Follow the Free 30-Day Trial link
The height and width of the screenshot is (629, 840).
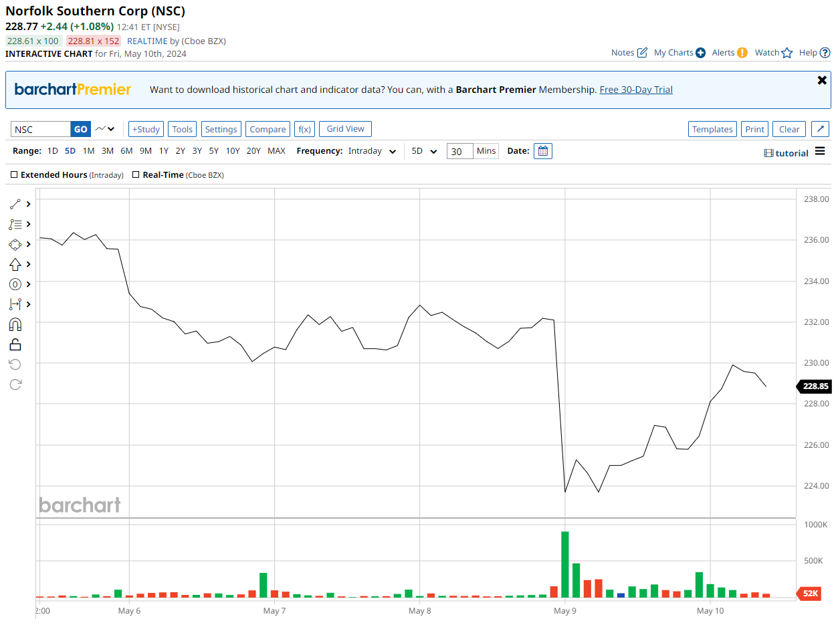click(x=636, y=90)
